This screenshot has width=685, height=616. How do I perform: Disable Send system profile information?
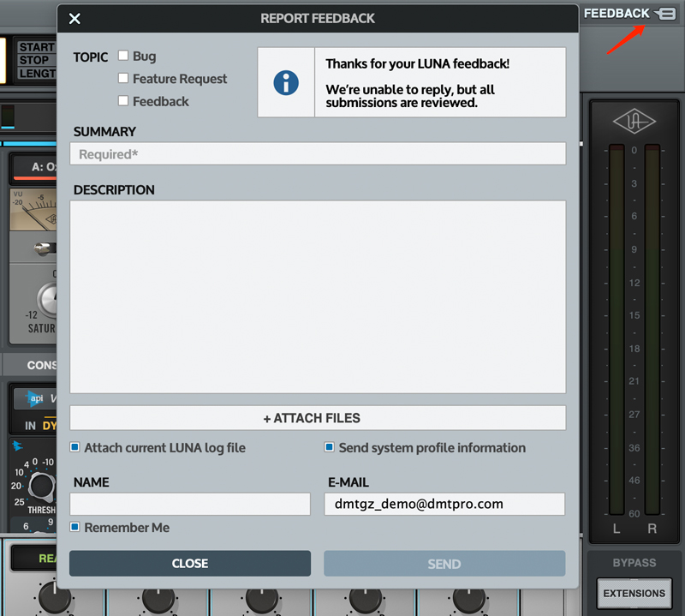pyautogui.click(x=329, y=447)
